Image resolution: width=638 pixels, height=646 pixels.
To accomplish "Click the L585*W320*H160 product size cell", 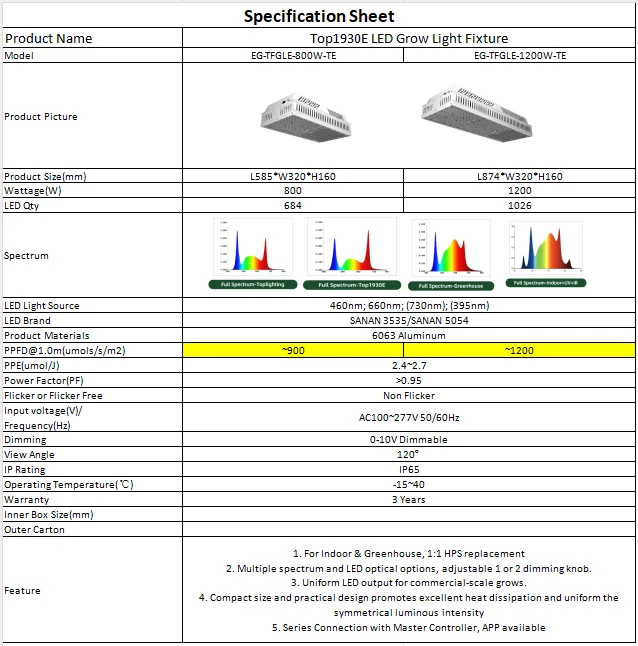I will click(x=294, y=176).
